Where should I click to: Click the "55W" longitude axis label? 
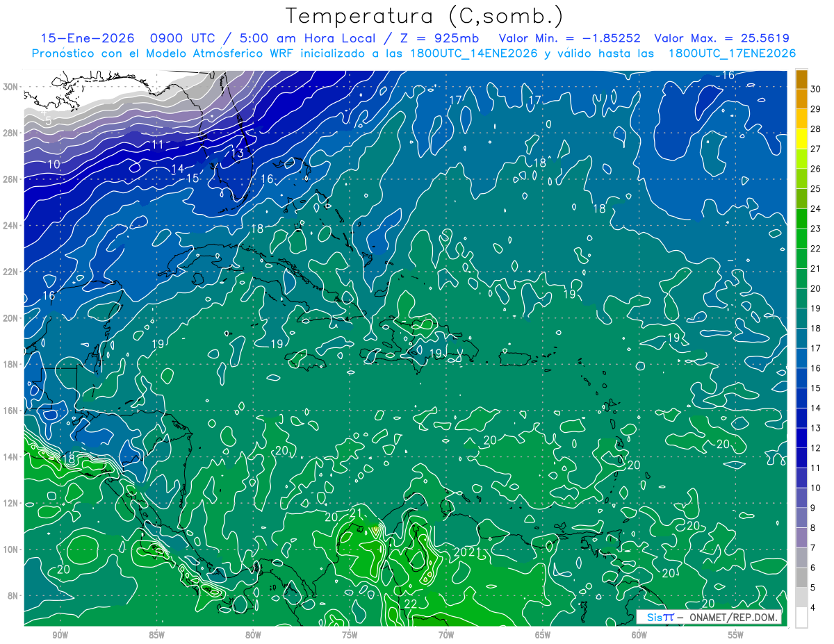pos(736,634)
